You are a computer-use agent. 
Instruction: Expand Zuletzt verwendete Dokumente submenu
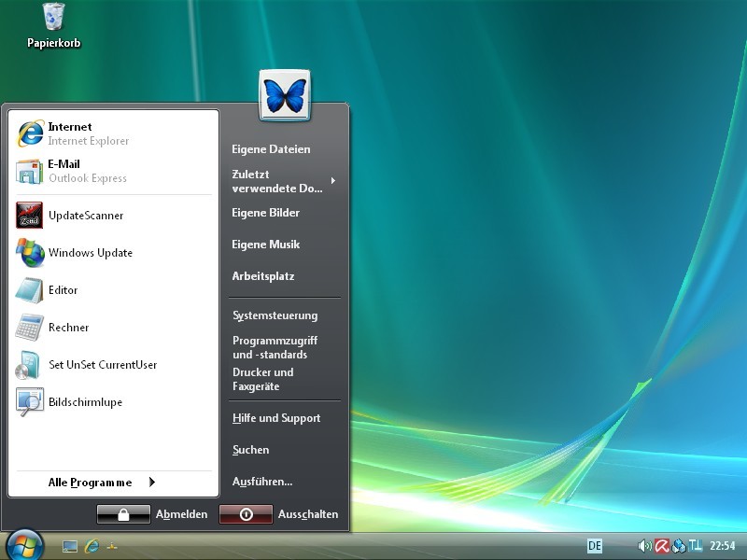280,181
